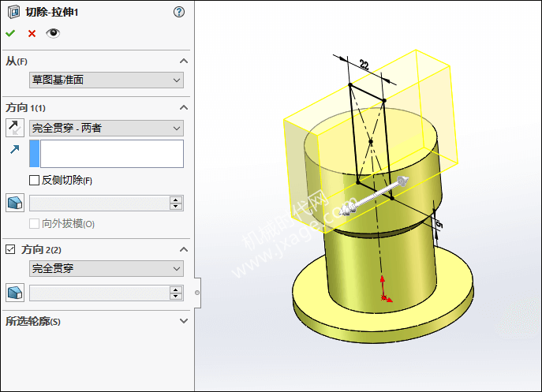Expand the 所选轮廓(S) section
Screen dimensions: 542x392
184,321
